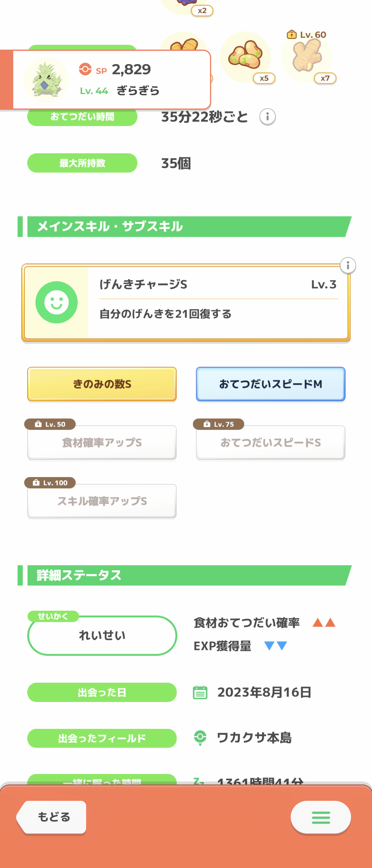Tap the 最大所持数 label
Screen dimensions: 372x868
[x=82, y=163]
